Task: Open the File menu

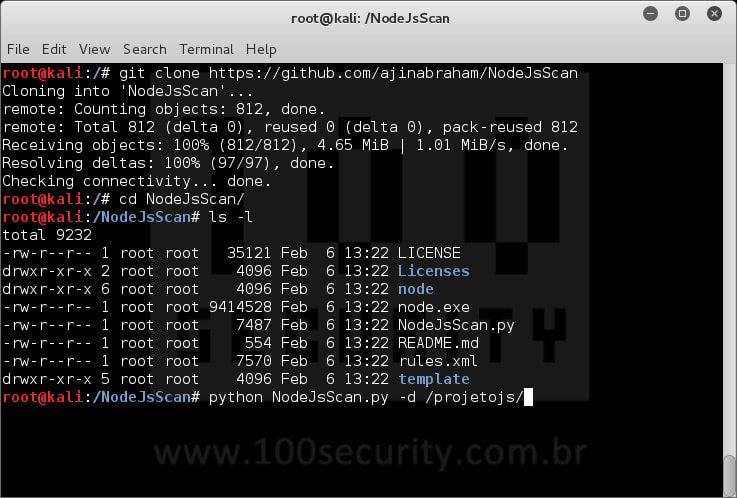Action: (x=18, y=49)
